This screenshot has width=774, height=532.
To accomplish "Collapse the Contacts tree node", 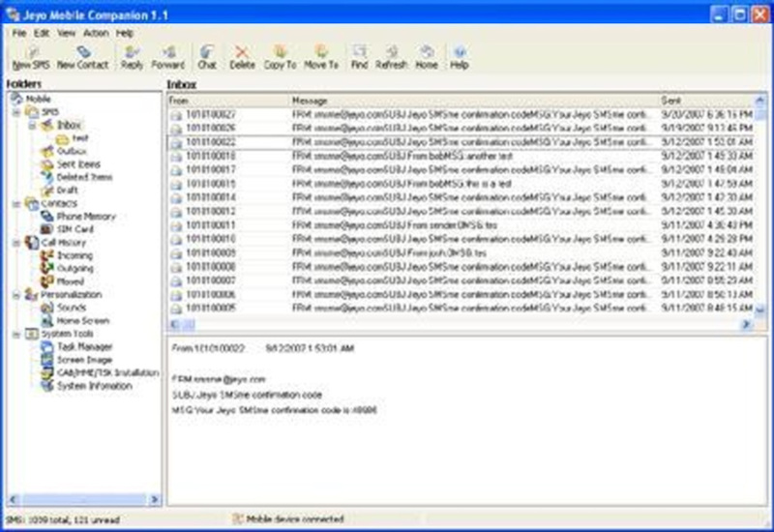I will [16, 203].
